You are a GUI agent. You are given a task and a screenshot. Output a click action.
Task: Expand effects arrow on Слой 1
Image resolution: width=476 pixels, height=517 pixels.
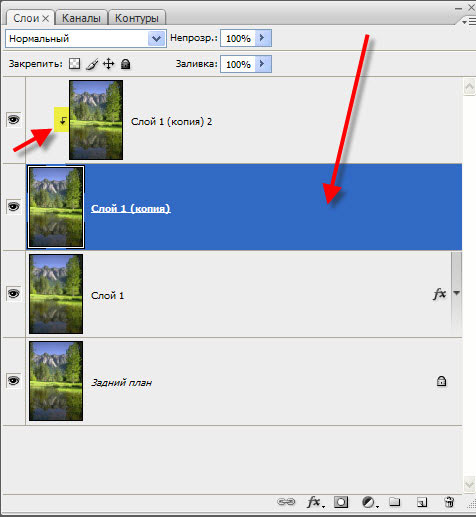click(x=457, y=293)
